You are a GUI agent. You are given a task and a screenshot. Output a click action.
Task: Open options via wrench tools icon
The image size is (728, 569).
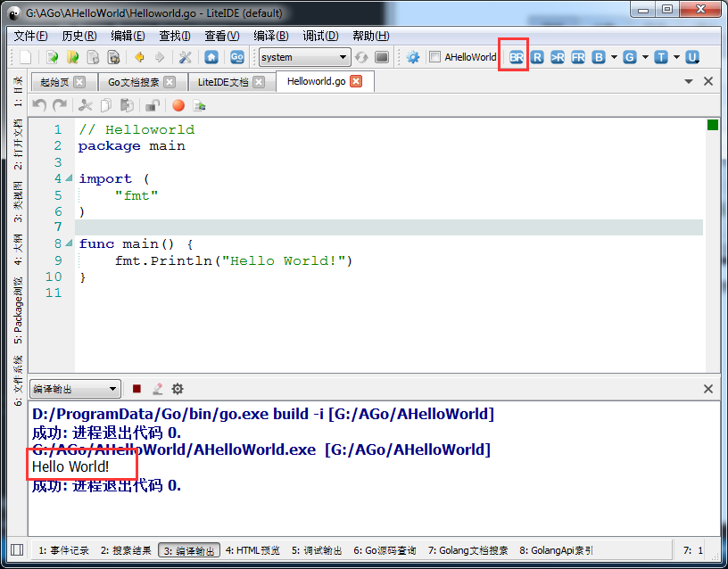[185, 57]
